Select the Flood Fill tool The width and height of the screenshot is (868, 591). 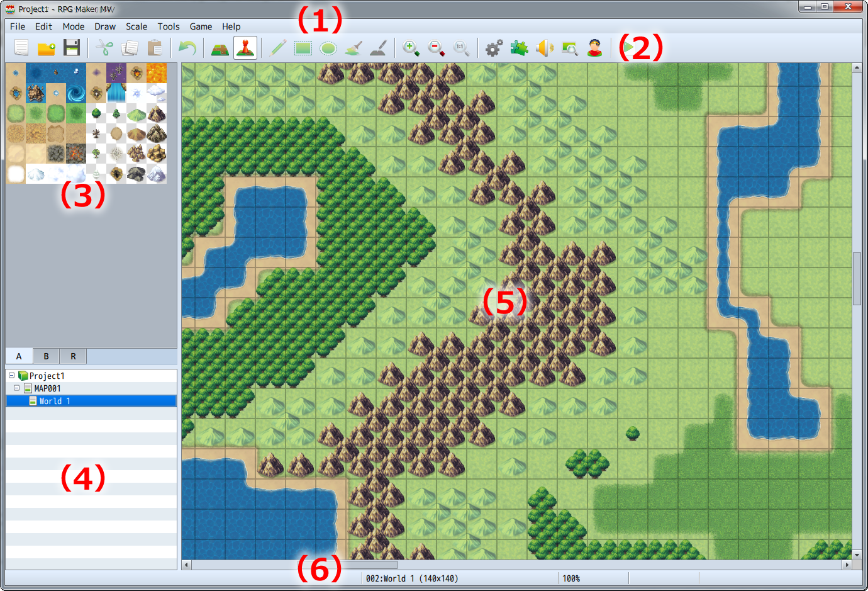[352, 47]
